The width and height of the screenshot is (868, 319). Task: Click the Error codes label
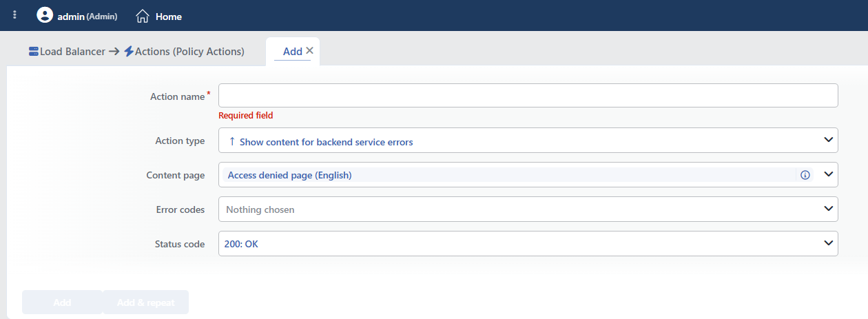[180, 209]
